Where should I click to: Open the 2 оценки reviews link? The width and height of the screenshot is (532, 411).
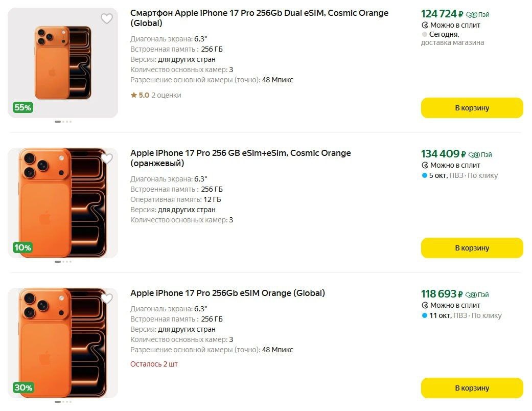[x=166, y=95]
